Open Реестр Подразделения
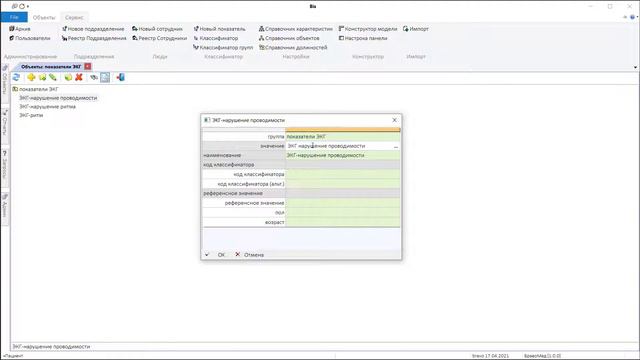This screenshot has width=640, height=360. 94,38
